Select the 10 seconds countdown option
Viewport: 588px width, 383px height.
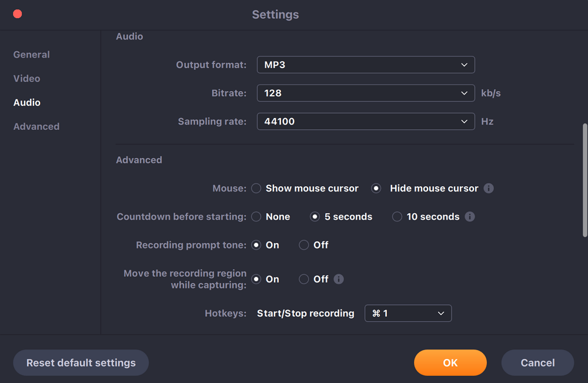click(397, 217)
